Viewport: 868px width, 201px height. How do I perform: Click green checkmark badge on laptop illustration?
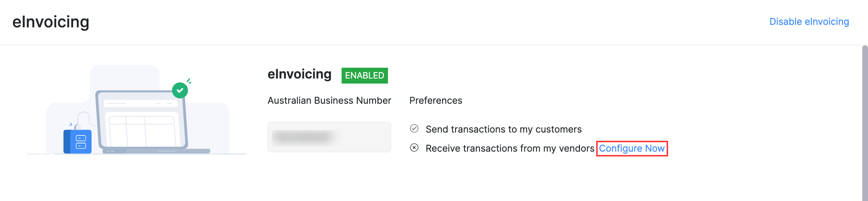(x=180, y=90)
